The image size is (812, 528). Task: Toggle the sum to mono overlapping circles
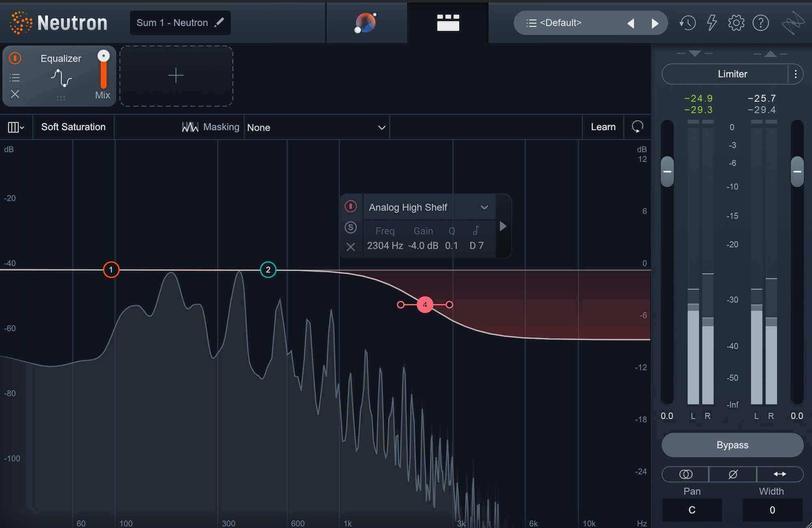tap(686, 474)
